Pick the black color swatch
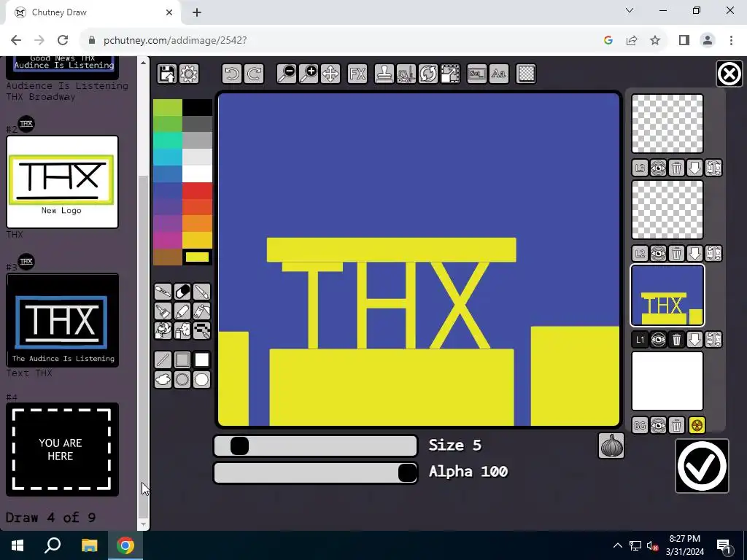This screenshot has width=747, height=560. click(197, 108)
